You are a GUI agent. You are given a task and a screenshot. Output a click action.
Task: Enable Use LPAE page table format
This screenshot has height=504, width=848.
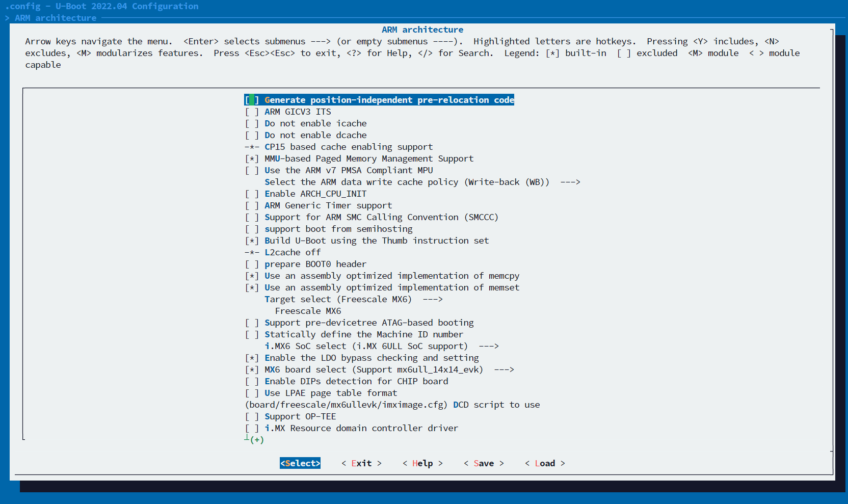click(321, 393)
